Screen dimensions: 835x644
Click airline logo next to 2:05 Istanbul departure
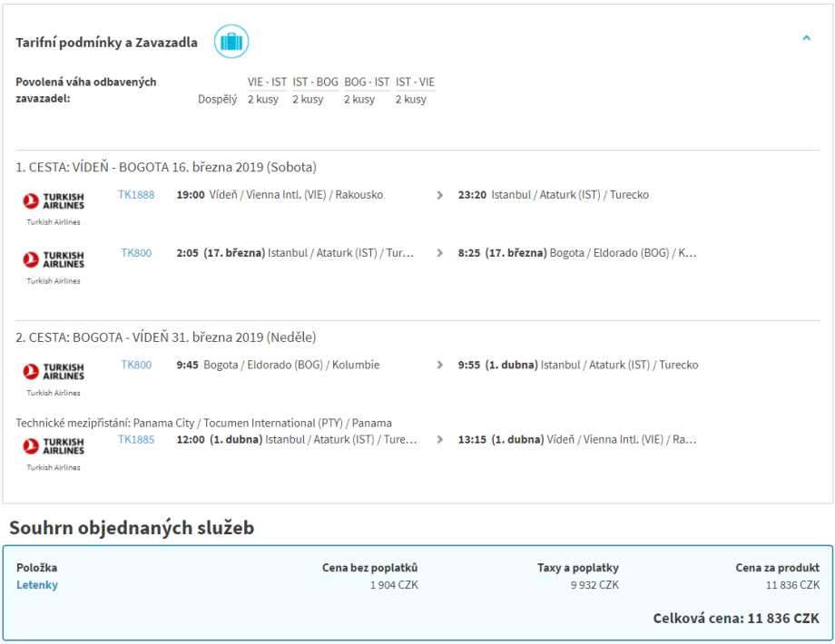[54, 259]
